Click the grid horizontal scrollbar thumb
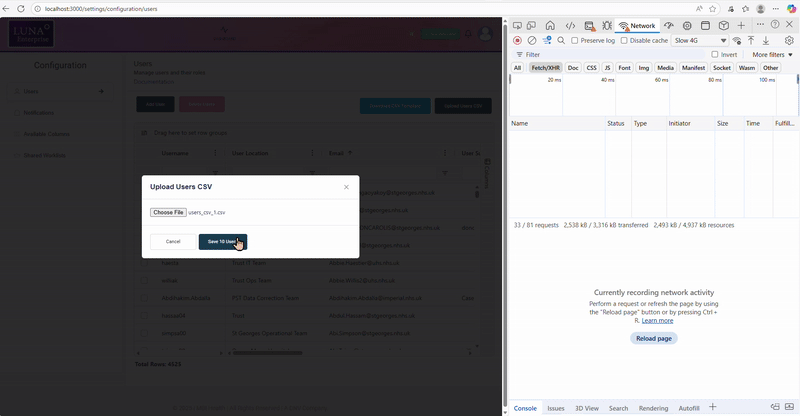The height and width of the screenshot is (416, 800). coord(267,353)
